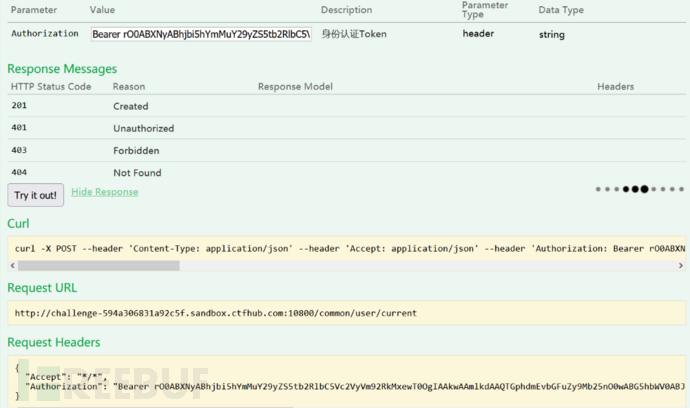Click the Hide Response link

click(x=104, y=192)
